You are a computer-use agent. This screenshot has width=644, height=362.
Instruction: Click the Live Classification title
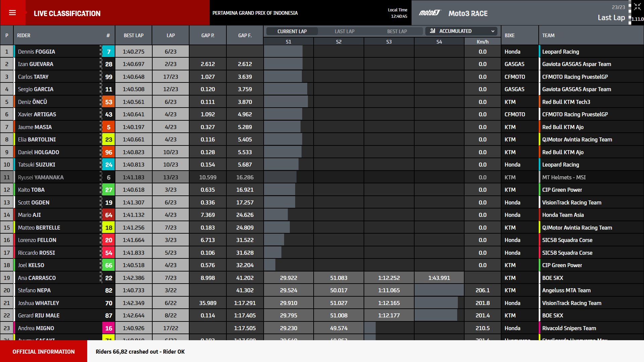click(67, 13)
